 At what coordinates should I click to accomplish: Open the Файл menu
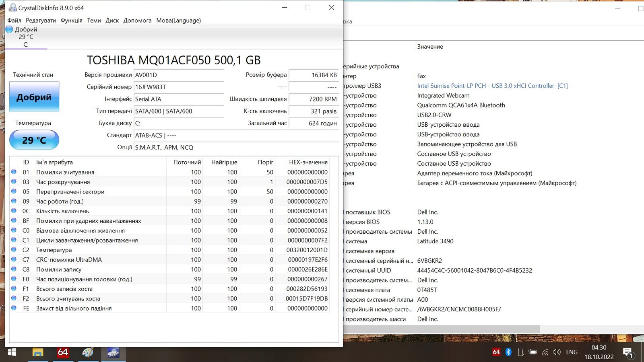click(14, 21)
